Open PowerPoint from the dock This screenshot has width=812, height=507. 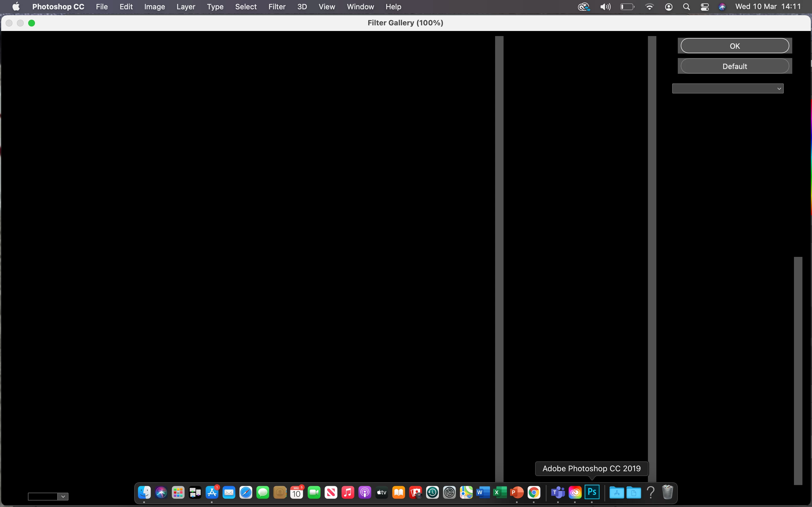(517, 492)
